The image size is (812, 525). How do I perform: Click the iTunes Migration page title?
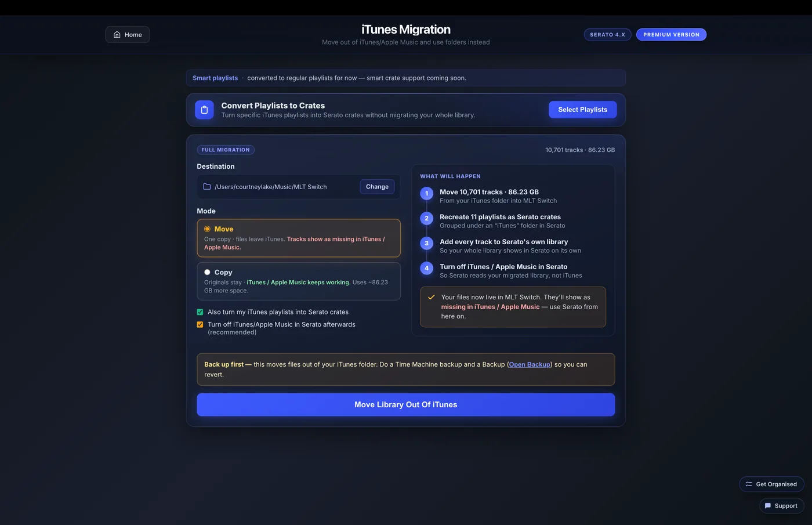pos(406,30)
